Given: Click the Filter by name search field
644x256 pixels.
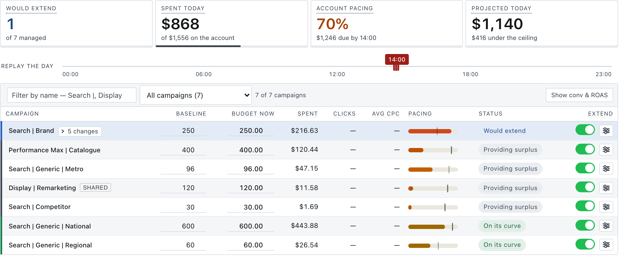Looking at the screenshot, I should click(71, 95).
